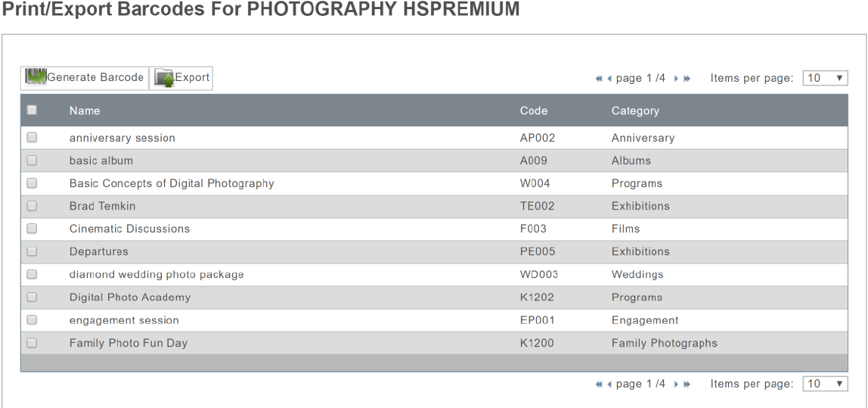Click the Cinematic Discussions row name

click(129, 229)
